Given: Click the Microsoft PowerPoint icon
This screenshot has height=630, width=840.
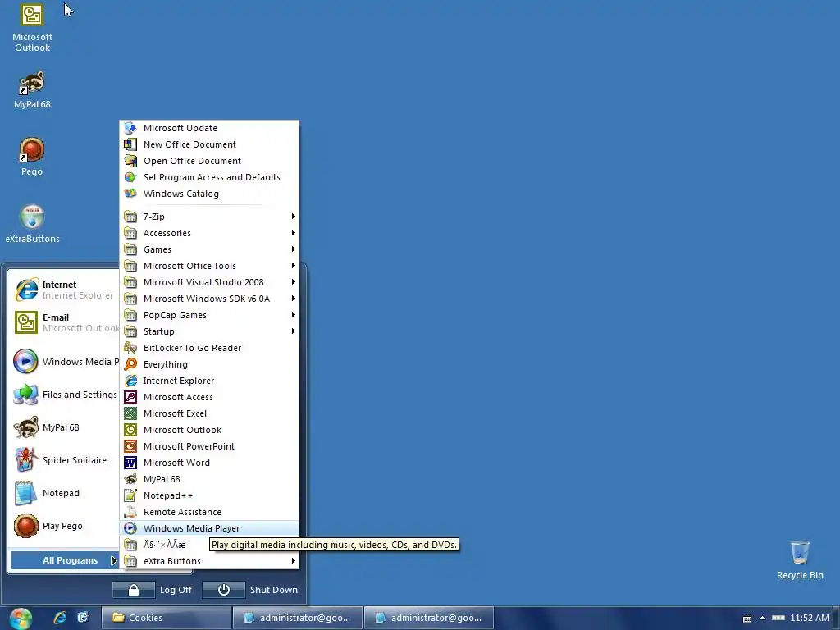Looking at the screenshot, I should [x=130, y=446].
